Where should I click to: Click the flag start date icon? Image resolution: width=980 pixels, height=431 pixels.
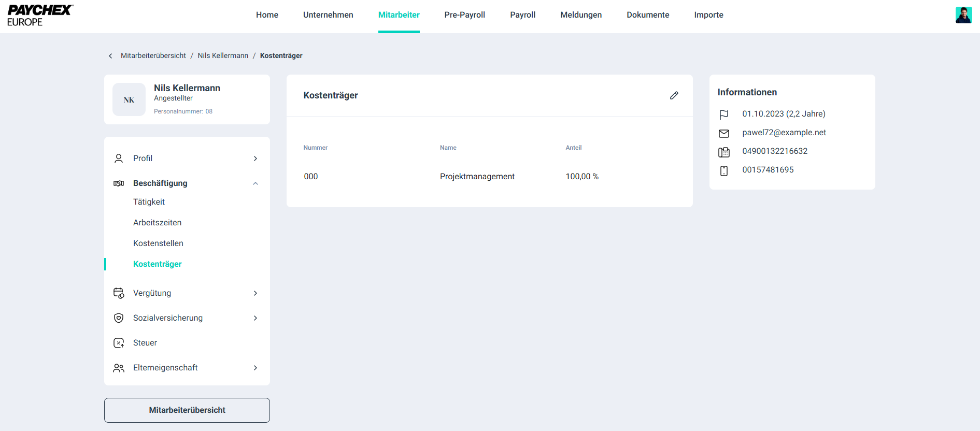point(723,114)
